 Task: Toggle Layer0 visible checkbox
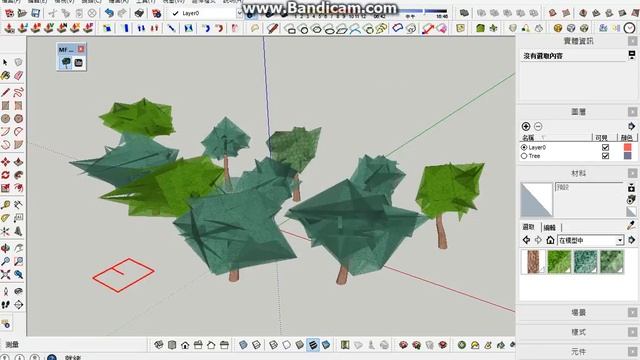(605, 147)
